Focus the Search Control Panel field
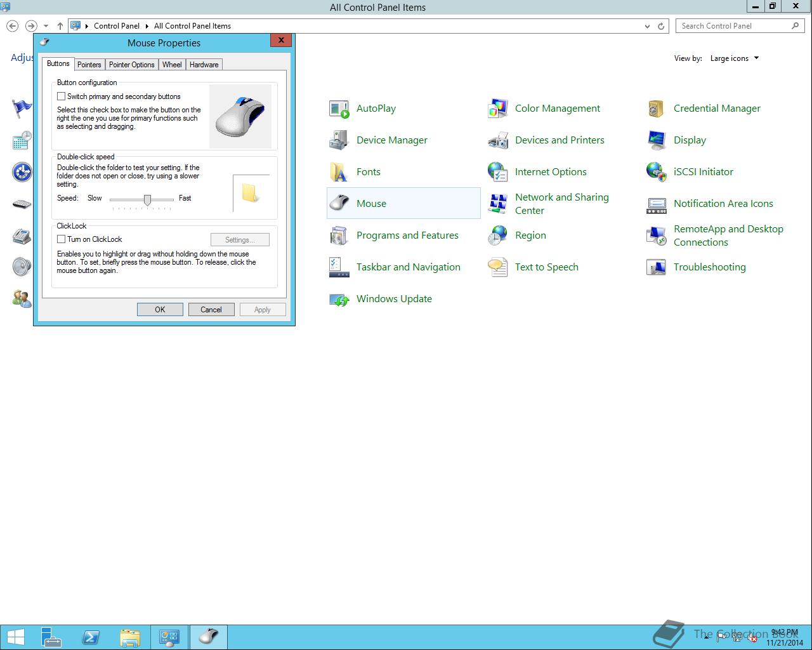This screenshot has width=812, height=650. [x=734, y=26]
